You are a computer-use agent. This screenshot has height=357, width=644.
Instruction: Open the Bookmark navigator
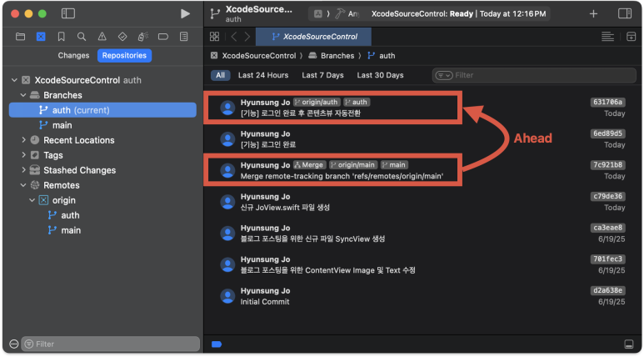(x=61, y=37)
